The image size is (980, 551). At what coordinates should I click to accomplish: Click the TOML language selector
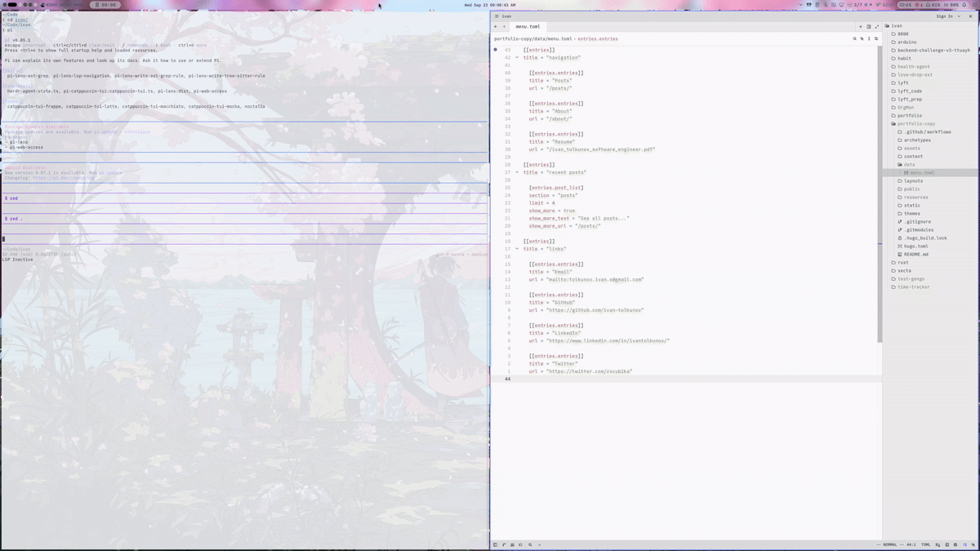click(925, 544)
